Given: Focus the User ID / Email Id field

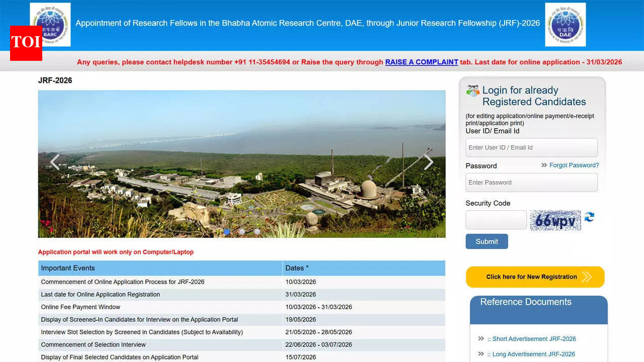Looking at the screenshot, I should click(x=531, y=148).
